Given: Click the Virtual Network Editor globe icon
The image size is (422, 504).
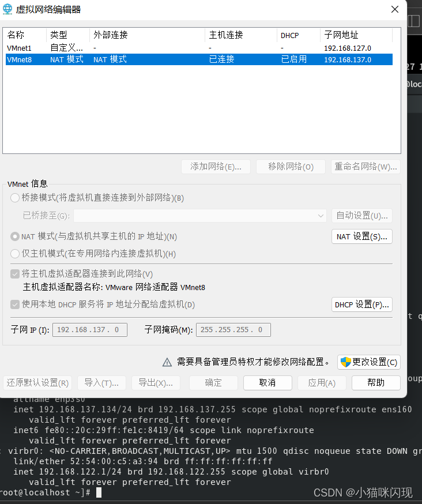Looking at the screenshot, I should pos(7,9).
